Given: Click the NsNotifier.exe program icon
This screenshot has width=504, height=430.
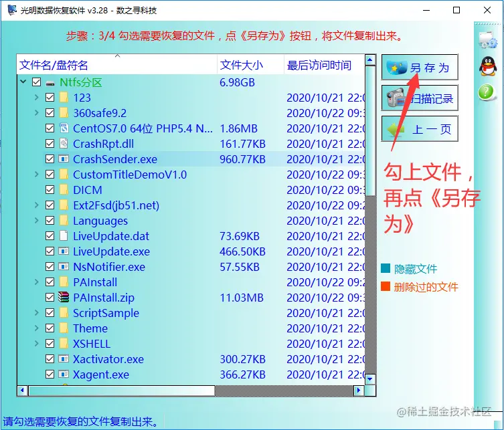Looking at the screenshot, I should tap(64, 267).
